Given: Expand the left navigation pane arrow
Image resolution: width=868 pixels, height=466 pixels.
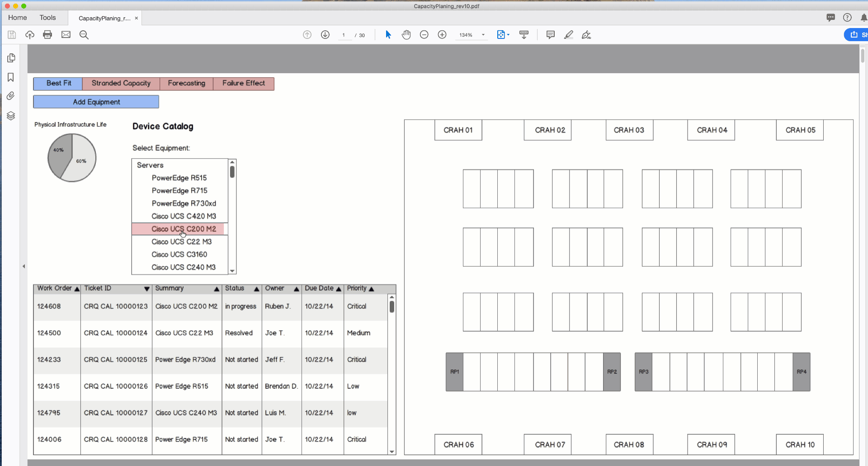Looking at the screenshot, I should [24, 266].
